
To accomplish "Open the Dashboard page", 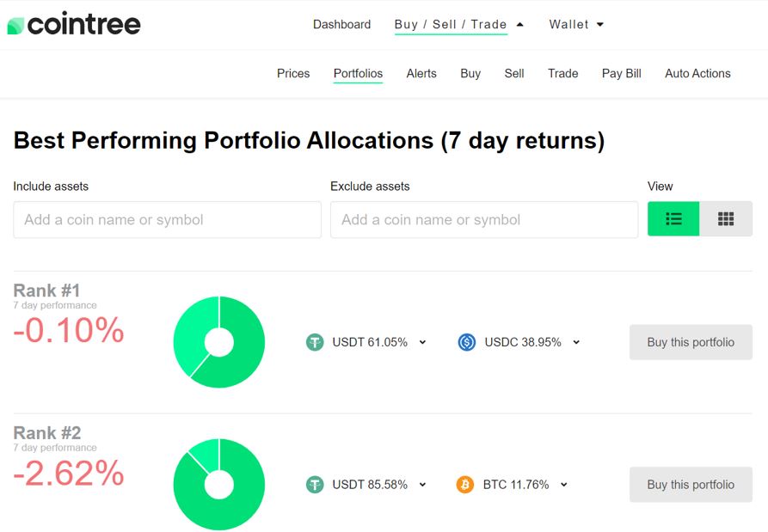I will (x=342, y=24).
